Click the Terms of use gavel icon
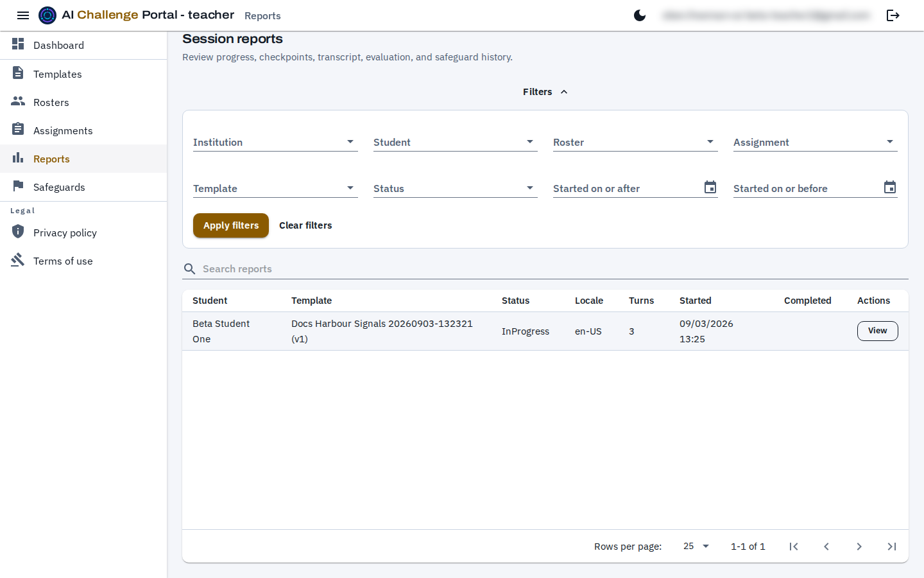The width and height of the screenshot is (924, 578). tap(18, 260)
